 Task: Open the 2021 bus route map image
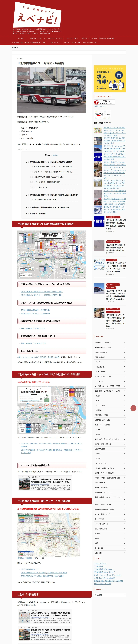[52, 410]
